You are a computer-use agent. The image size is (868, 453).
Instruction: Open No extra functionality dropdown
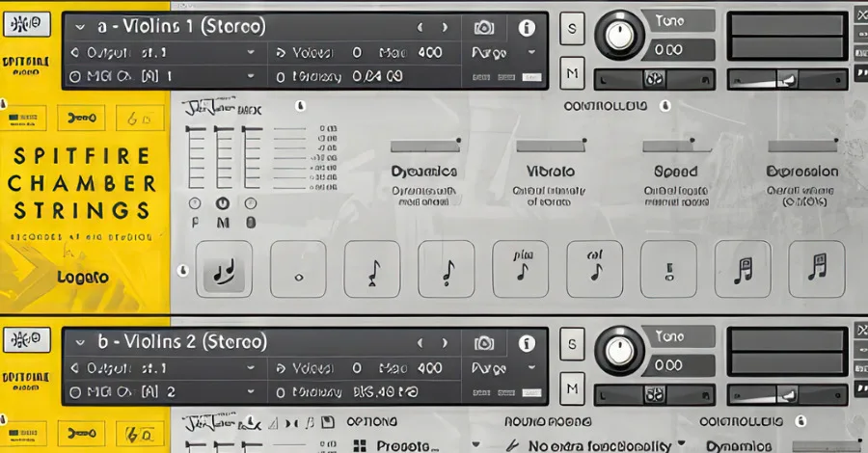pos(682,444)
